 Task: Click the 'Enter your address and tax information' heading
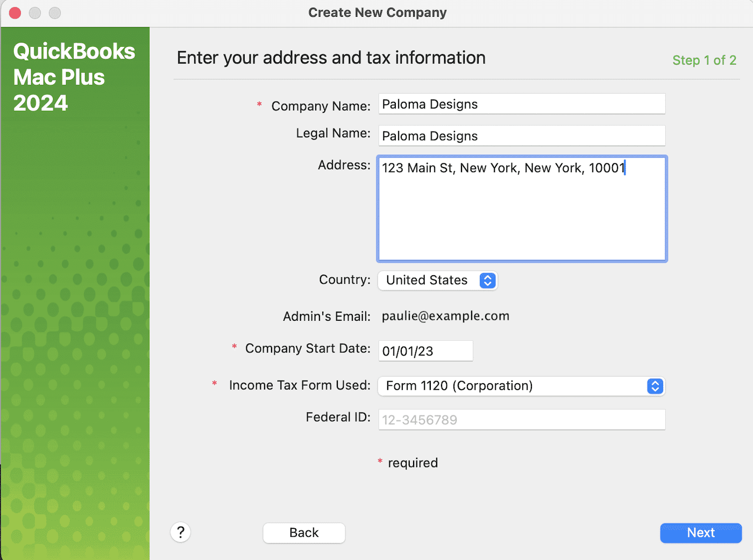click(x=331, y=58)
